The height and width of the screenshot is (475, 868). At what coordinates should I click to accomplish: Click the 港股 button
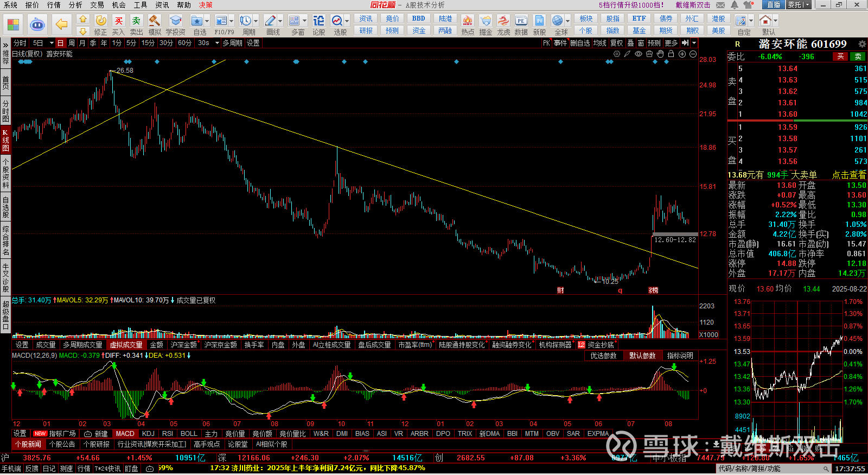tap(719, 18)
